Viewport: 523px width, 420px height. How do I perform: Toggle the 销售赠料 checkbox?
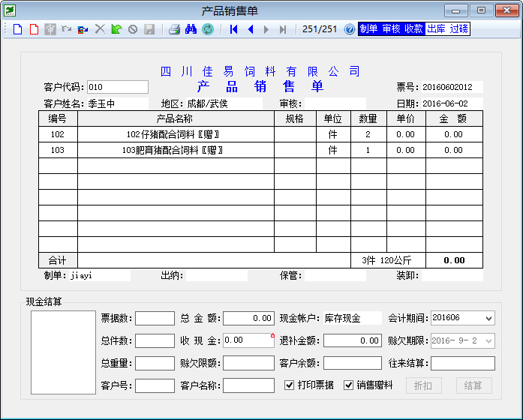point(349,385)
